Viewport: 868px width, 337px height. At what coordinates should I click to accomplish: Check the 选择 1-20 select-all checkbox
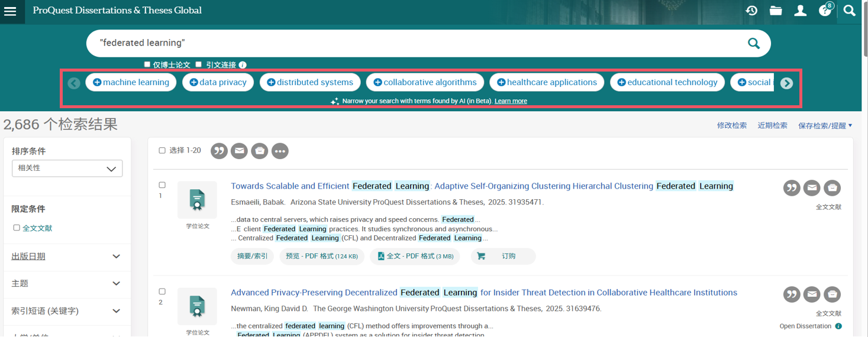point(162,151)
